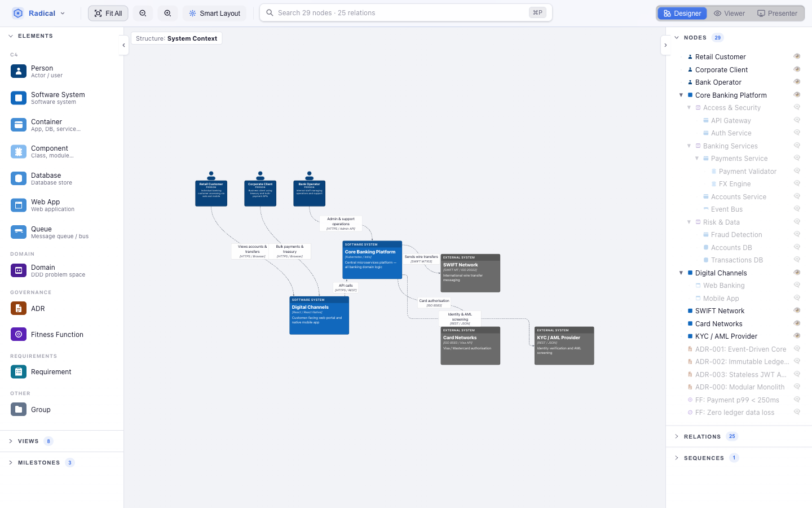Select the Component element icon
This screenshot has width=812, height=508.
[19, 152]
